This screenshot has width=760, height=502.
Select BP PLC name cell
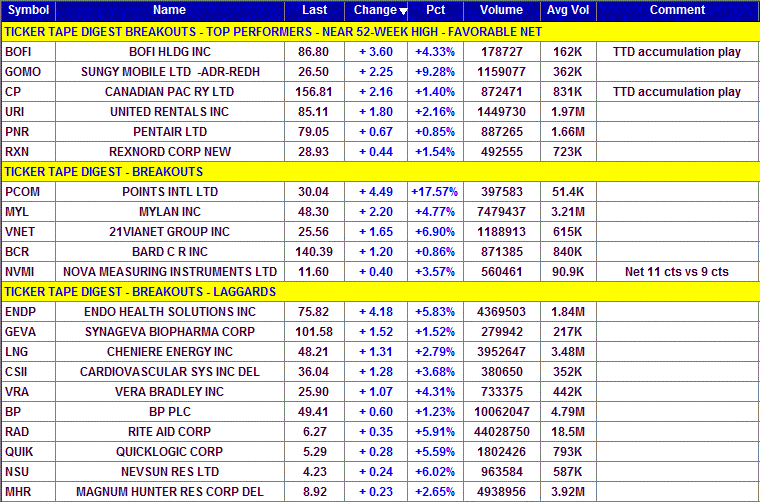[170, 412]
